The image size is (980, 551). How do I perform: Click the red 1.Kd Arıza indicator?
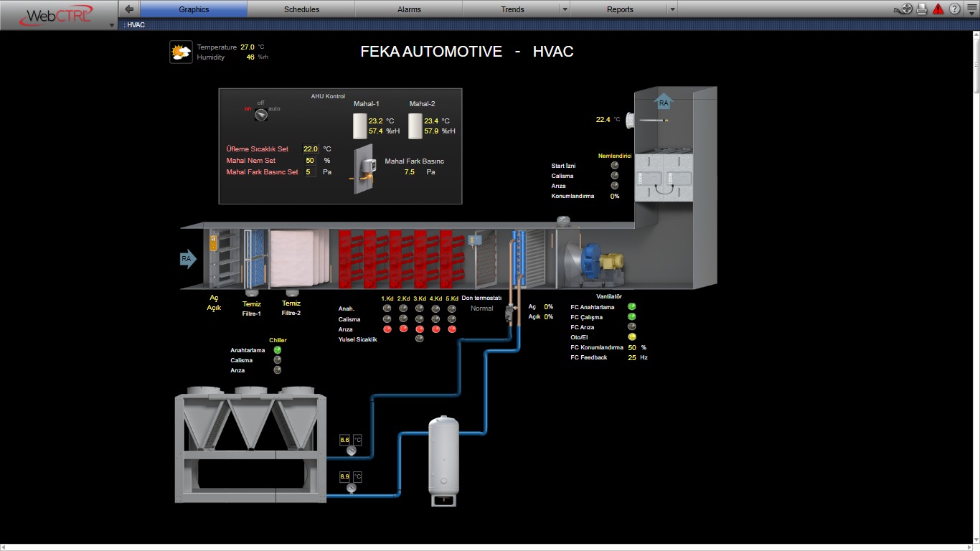pyautogui.click(x=387, y=329)
